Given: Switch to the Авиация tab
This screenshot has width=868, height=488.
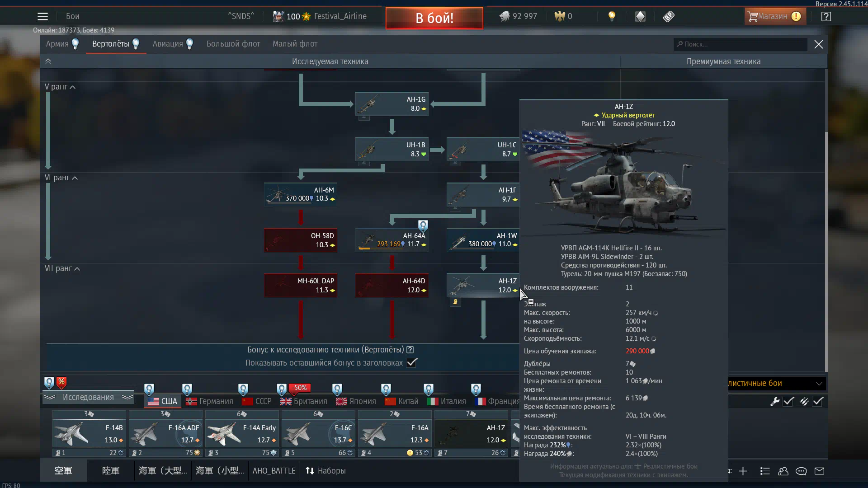Looking at the screenshot, I should pos(173,44).
